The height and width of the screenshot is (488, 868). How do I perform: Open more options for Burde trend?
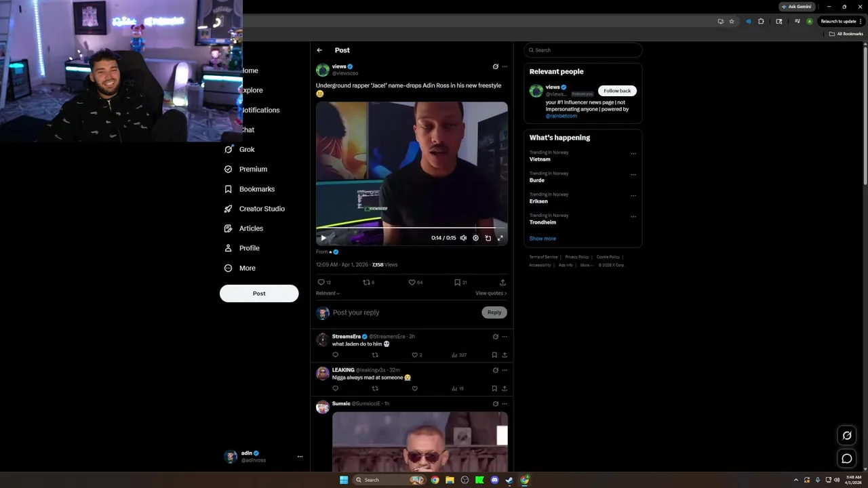click(633, 175)
